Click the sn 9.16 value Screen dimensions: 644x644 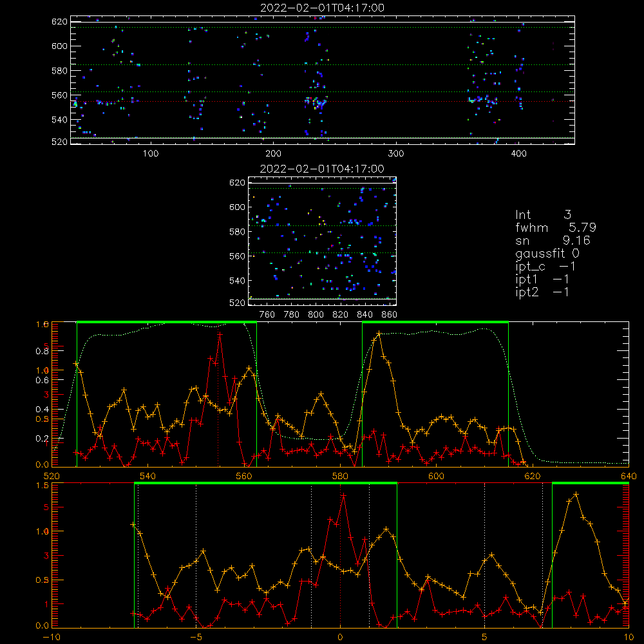(x=553, y=240)
